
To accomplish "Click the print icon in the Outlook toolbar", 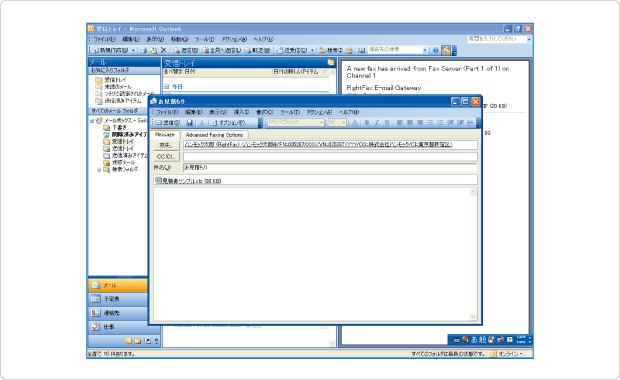I will click(143, 50).
